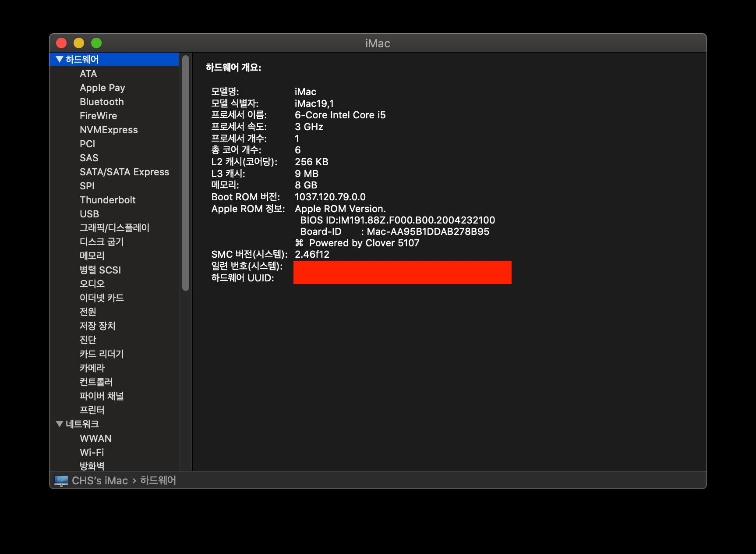Image resolution: width=756 pixels, height=554 pixels.
Task: Open 그래픽/디스플레이 section
Action: click(115, 228)
